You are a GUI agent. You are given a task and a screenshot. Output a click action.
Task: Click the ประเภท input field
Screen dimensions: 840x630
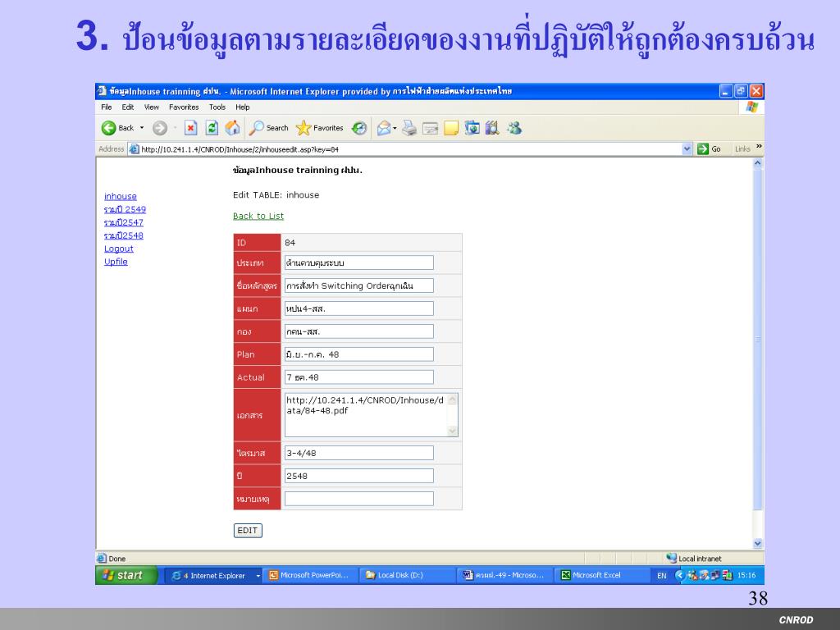point(359,262)
